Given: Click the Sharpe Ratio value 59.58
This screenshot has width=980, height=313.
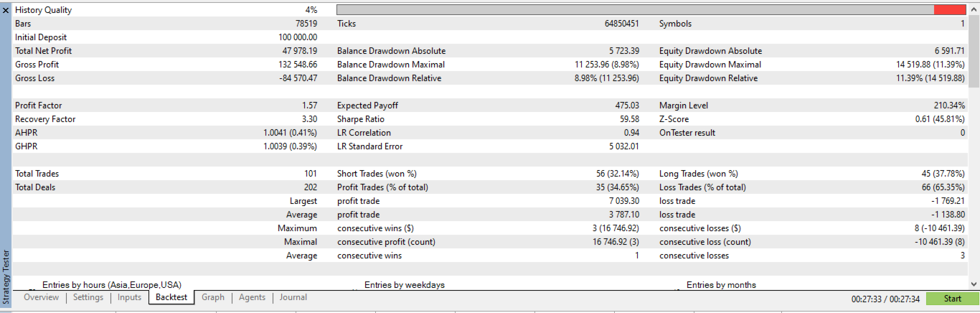Looking at the screenshot, I should pos(628,119).
